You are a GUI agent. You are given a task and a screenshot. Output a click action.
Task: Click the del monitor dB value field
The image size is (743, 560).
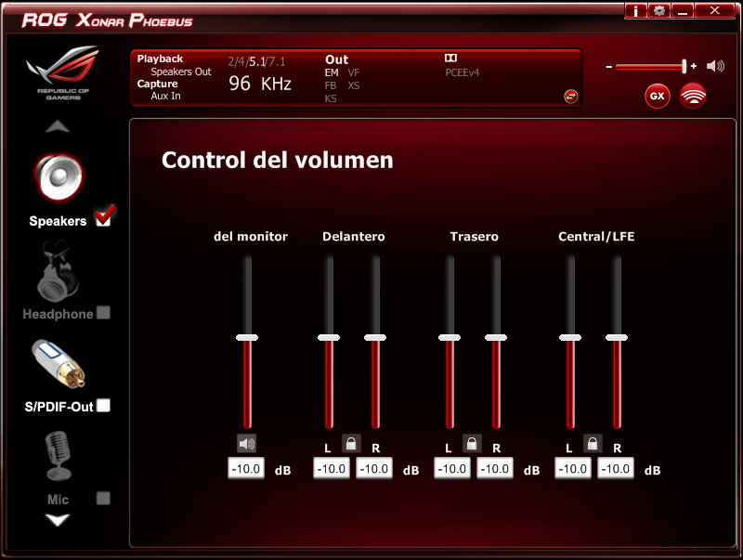point(246,469)
